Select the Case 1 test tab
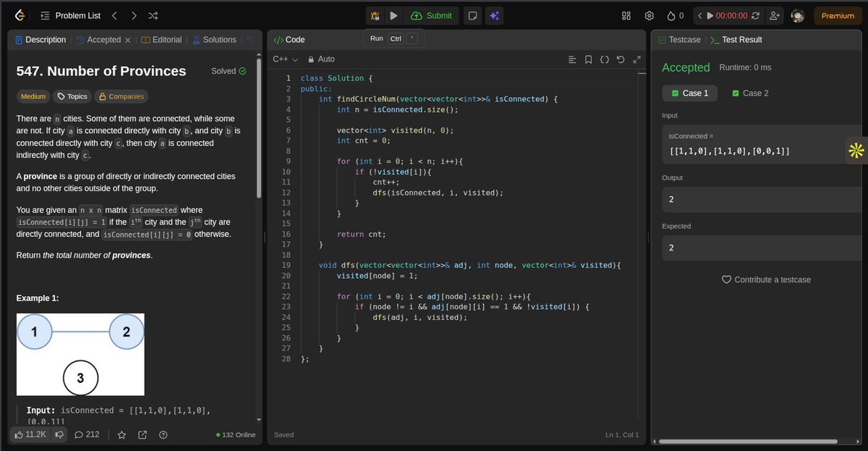 point(690,93)
